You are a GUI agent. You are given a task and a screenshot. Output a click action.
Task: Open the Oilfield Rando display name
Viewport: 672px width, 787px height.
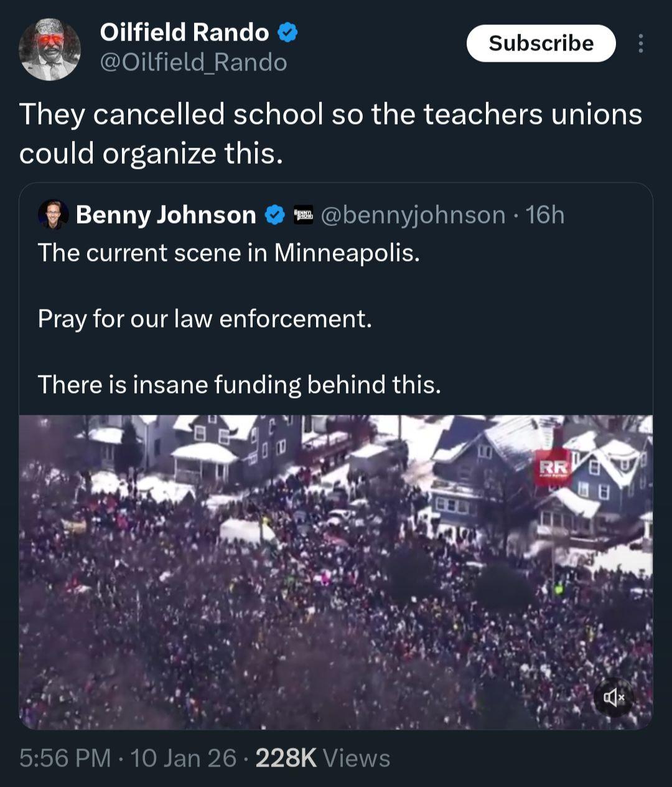(184, 32)
